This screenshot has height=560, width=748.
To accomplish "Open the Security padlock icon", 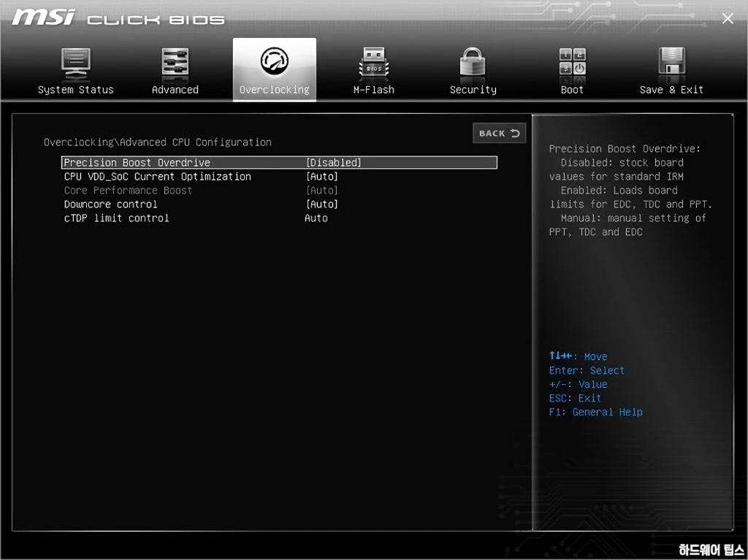I will point(473,61).
